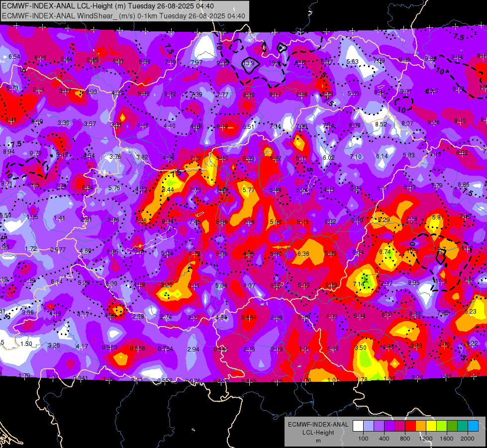Screen dimensions: 487x448
Task: Click the grid value 5.81
Action: pyautogui.click(x=438, y=218)
